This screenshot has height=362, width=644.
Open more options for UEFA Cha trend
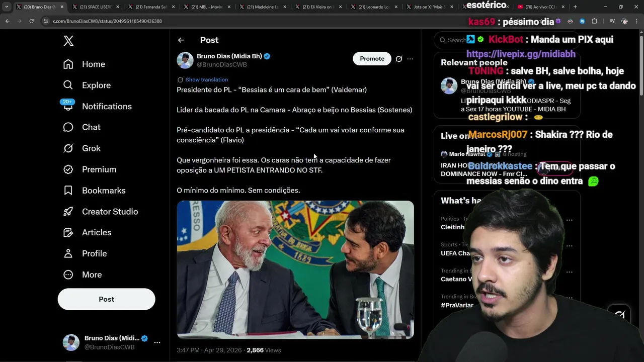(570, 246)
